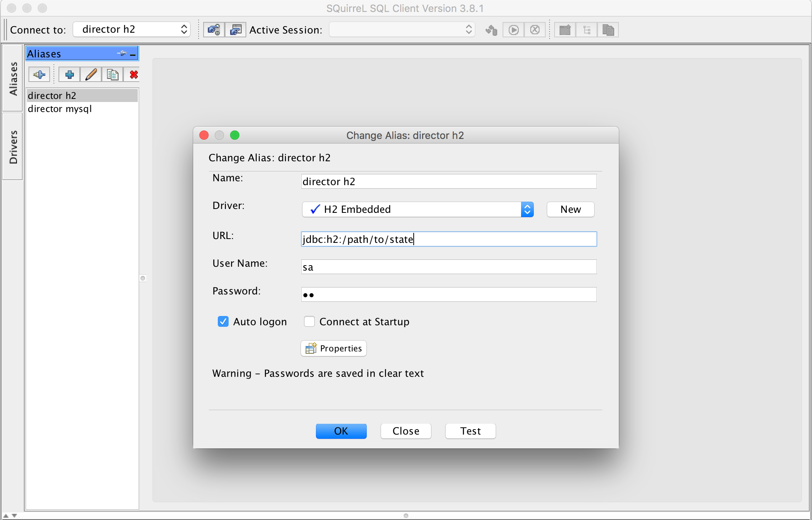
Task: Click the new SQL worksheet toolbar icon
Action: [565, 30]
